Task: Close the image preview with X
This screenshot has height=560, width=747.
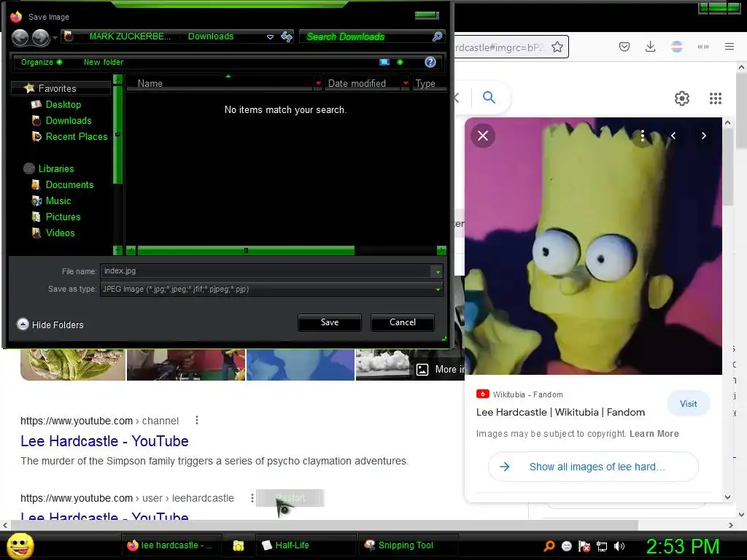Action: (483, 136)
